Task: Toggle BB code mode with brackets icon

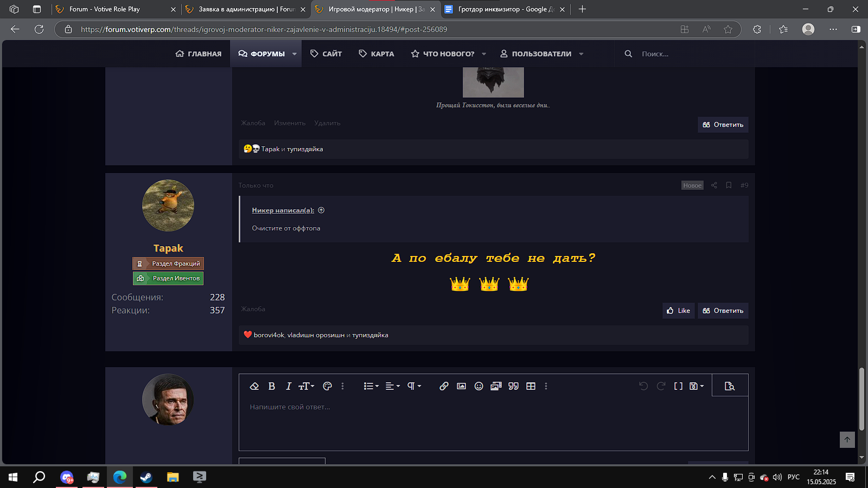Action: (x=678, y=386)
